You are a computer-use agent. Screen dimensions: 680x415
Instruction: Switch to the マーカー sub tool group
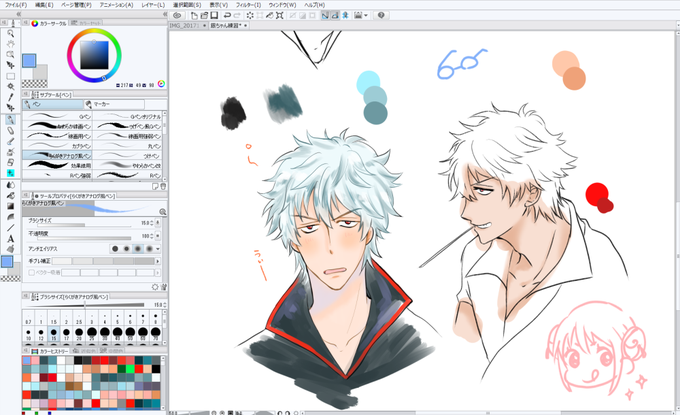click(114, 104)
